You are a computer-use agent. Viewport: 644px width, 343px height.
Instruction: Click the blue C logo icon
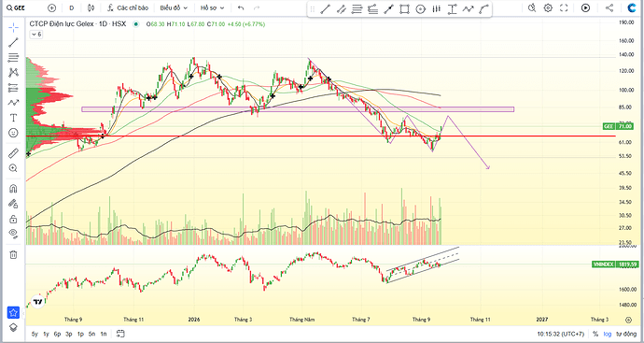pyautogui.click(x=631, y=7)
